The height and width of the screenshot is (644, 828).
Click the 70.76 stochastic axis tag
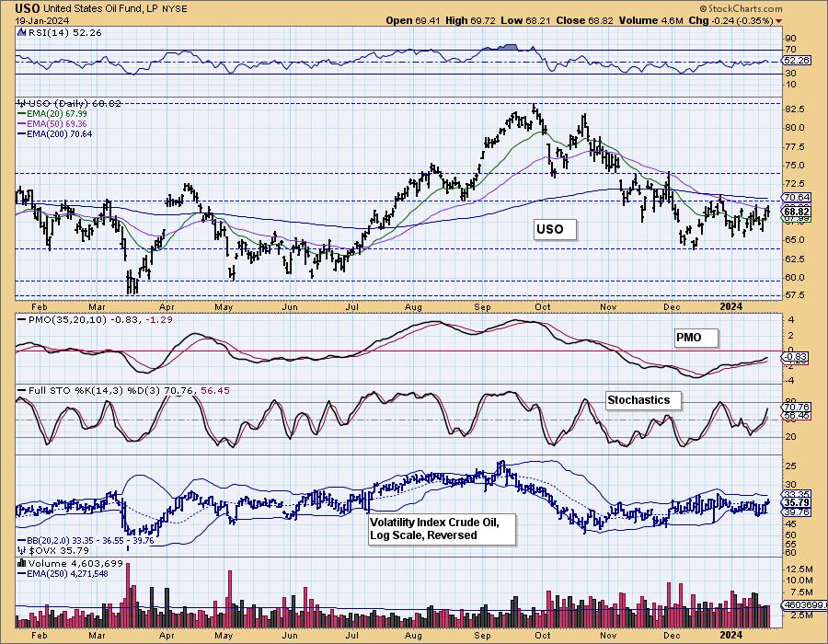(x=797, y=407)
